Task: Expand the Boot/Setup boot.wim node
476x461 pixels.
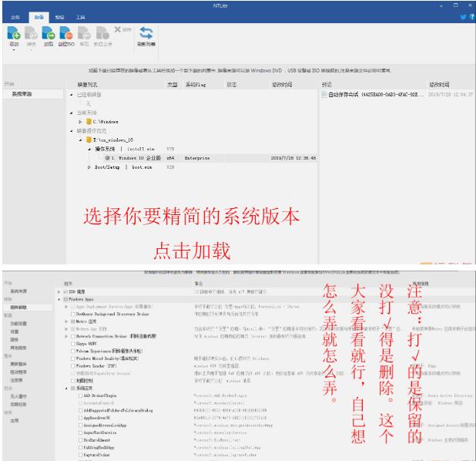Action: point(89,167)
